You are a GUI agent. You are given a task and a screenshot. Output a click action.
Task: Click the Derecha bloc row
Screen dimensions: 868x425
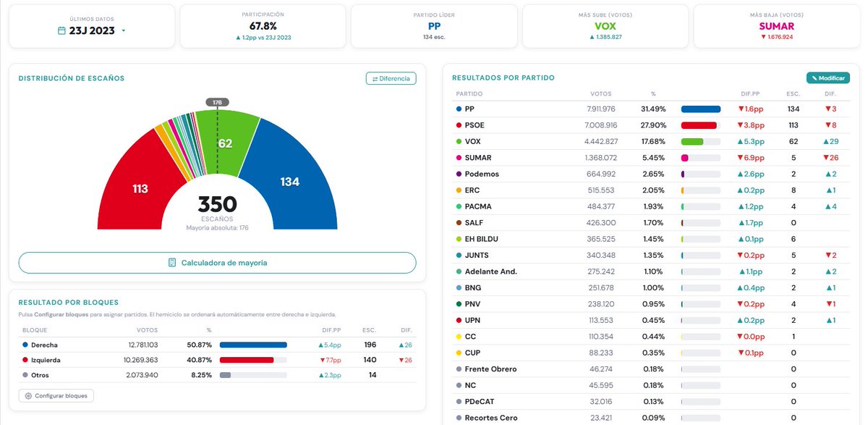[217, 345]
